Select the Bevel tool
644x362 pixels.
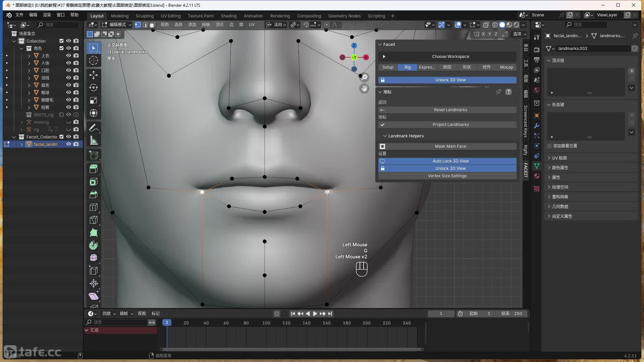point(94,194)
